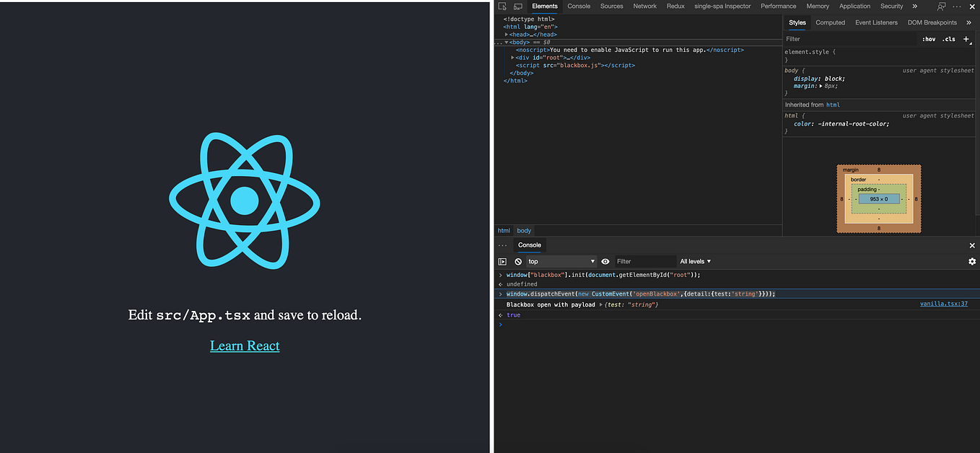Clear the console using the no-entry icon
This screenshot has width=980, height=453.
point(517,261)
